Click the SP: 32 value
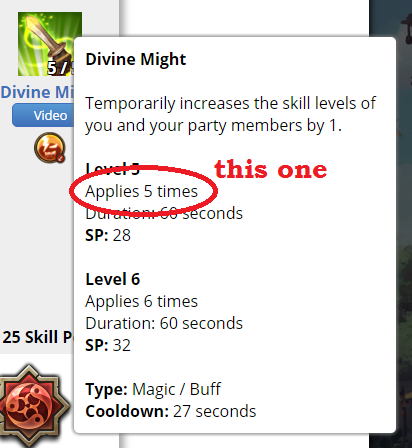Viewport: 412px width, 448px height. click(x=108, y=345)
